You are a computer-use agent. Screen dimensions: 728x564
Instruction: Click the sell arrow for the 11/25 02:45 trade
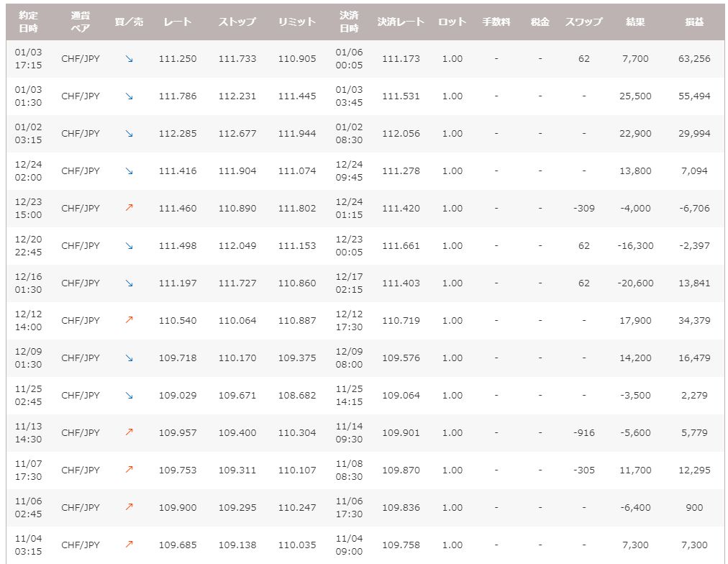pyautogui.click(x=129, y=396)
